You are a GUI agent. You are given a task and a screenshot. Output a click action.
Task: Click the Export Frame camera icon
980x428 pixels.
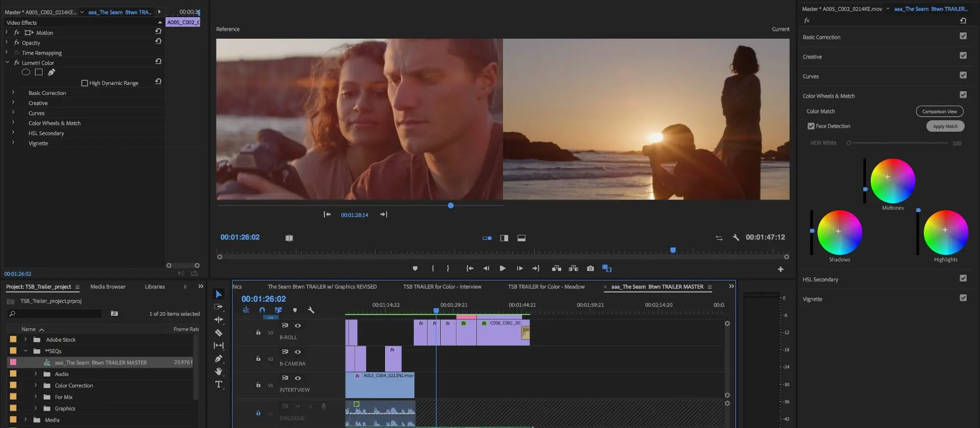(590, 268)
